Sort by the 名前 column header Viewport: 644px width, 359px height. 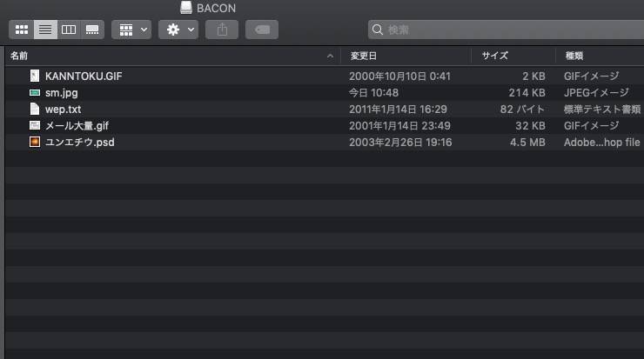tap(19, 56)
